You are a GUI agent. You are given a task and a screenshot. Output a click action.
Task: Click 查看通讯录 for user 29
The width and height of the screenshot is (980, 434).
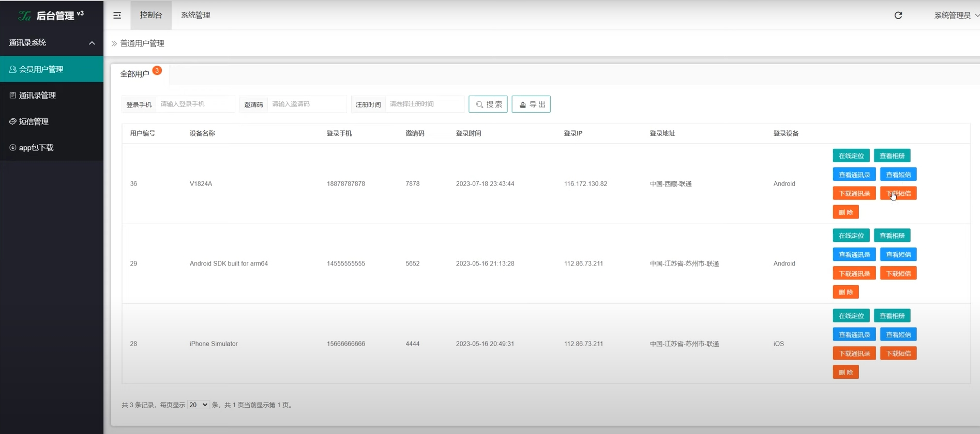pyautogui.click(x=854, y=255)
